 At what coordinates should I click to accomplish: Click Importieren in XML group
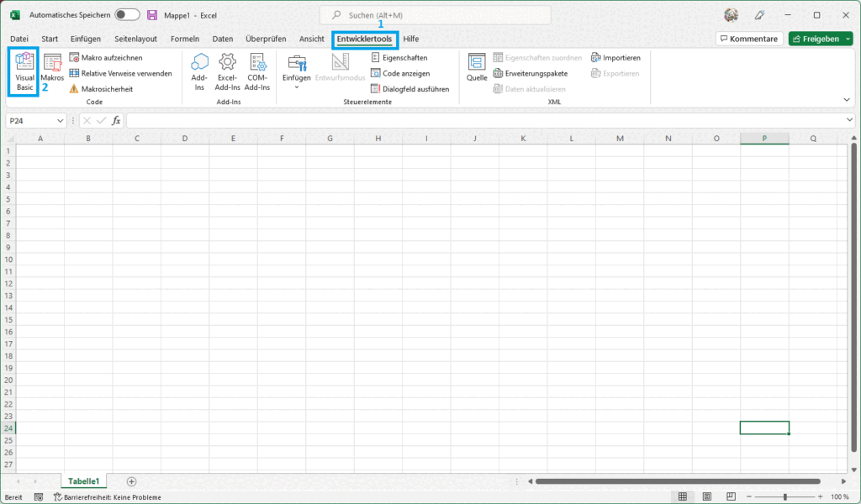click(x=615, y=58)
